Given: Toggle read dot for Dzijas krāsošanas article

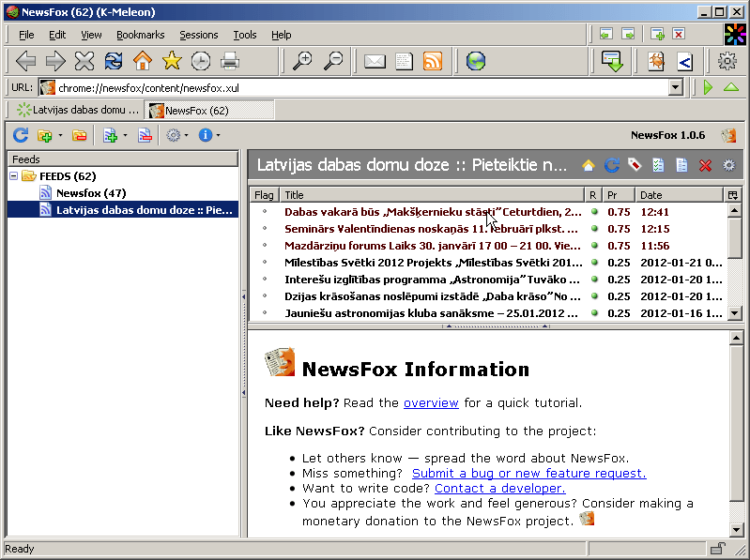Looking at the screenshot, I should point(594,295).
